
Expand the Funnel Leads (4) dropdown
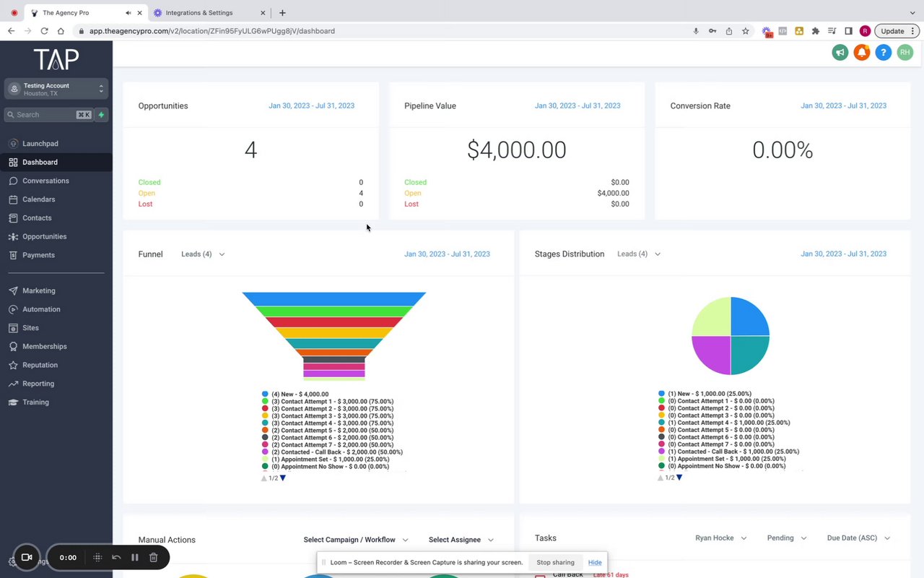point(203,254)
